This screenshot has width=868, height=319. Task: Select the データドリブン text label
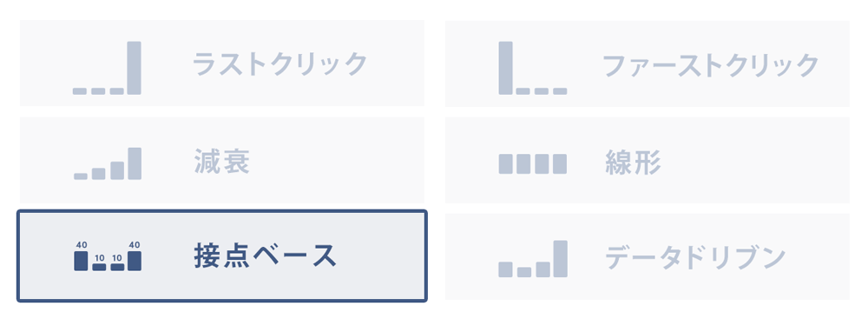(x=695, y=257)
